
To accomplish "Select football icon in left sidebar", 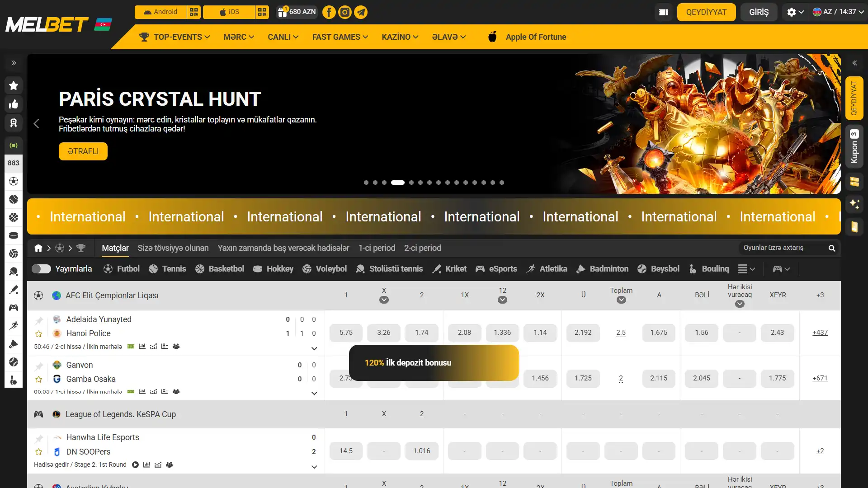I will tap(14, 181).
